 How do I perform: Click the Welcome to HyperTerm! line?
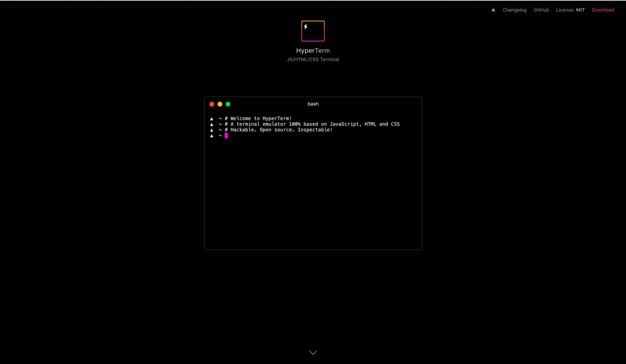tap(261, 118)
